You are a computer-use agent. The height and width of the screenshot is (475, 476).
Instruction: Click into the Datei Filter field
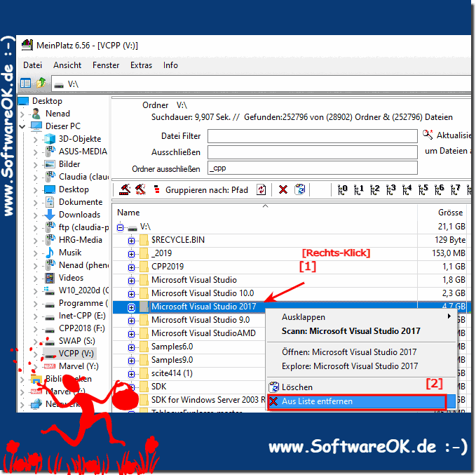pos(313,136)
